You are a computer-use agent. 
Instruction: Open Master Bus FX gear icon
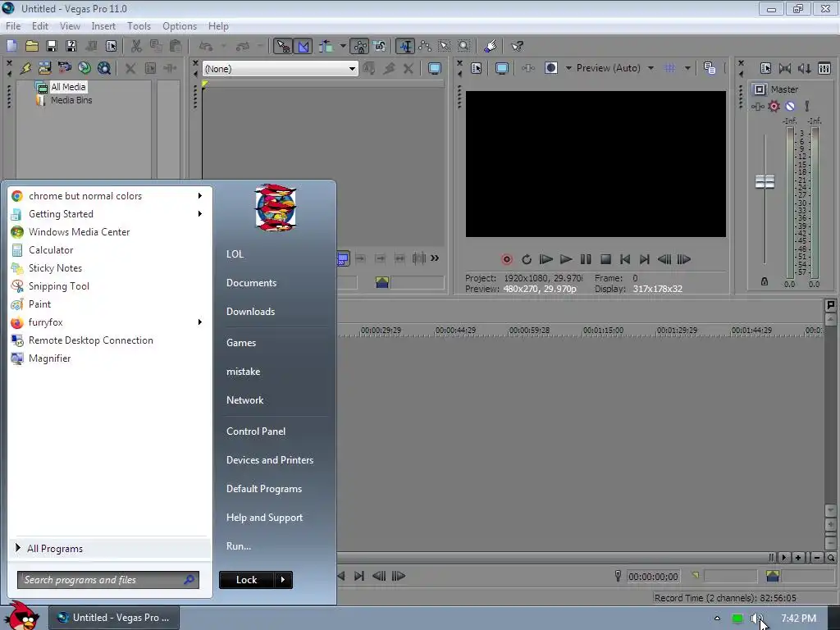[774, 106]
